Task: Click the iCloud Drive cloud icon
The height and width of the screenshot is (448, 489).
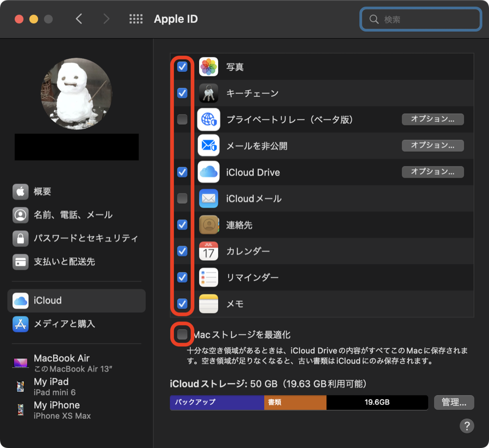Action: click(208, 172)
